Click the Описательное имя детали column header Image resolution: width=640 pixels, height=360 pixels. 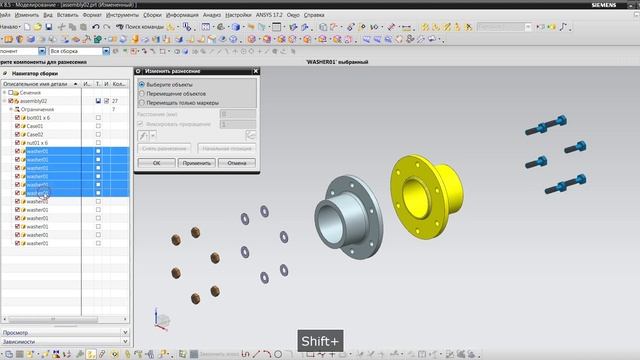[40, 84]
